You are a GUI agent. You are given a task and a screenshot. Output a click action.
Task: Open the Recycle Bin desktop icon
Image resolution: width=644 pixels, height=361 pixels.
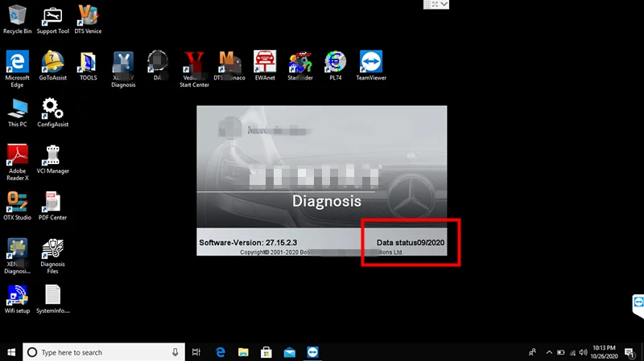click(17, 18)
